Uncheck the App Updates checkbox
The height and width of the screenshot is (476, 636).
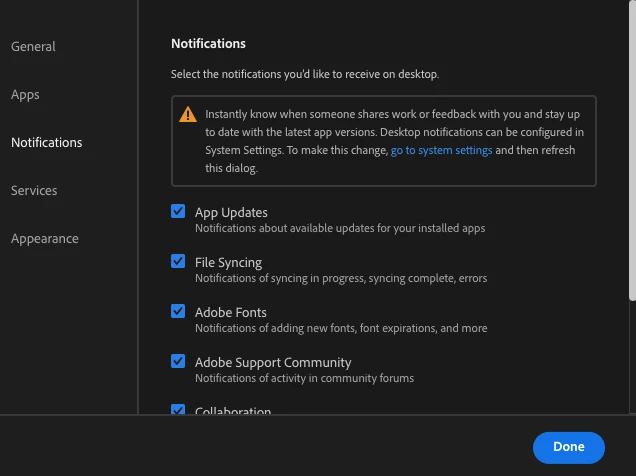tap(178, 211)
